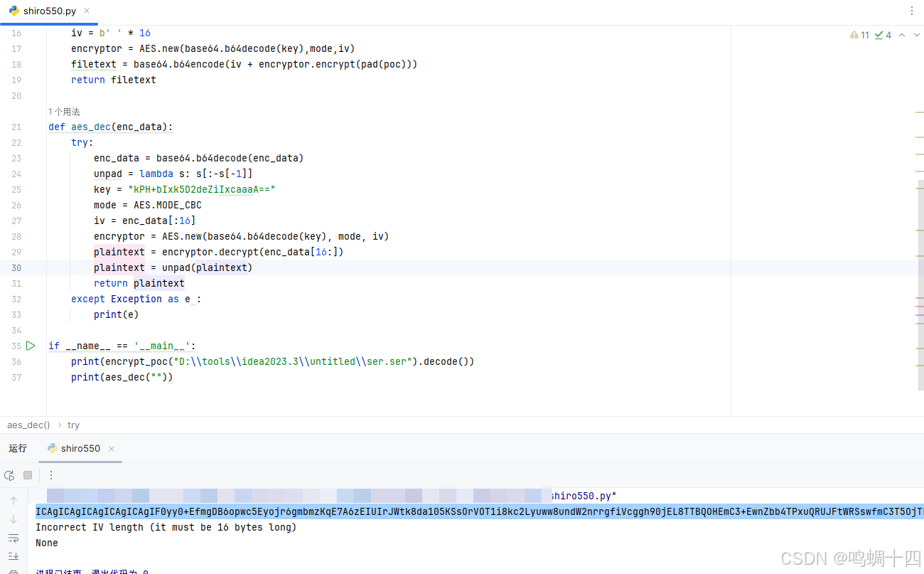The height and width of the screenshot is (574, 924).
Task: Place cursor on 'def aes_dec(enc_data):' line
Action: 111,127
